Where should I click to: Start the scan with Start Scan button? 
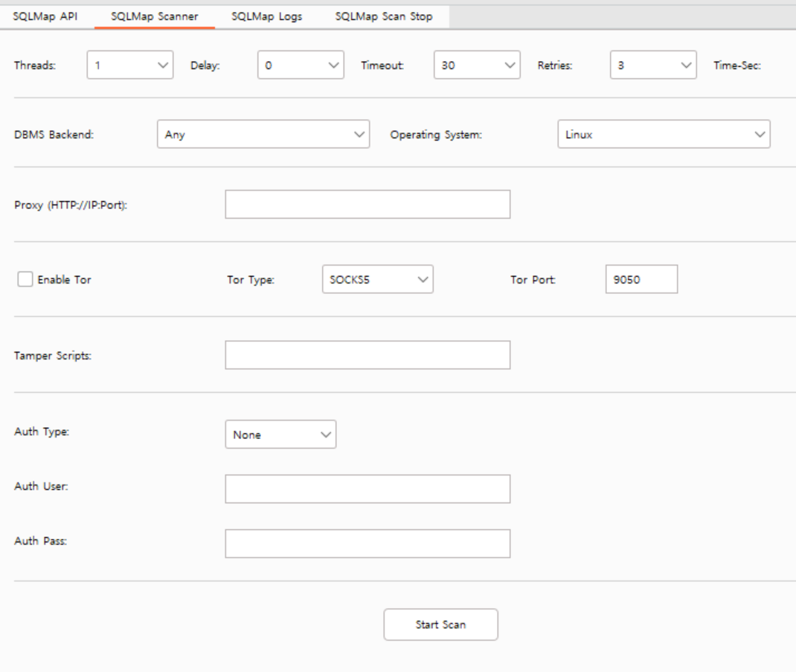(440, 625)
